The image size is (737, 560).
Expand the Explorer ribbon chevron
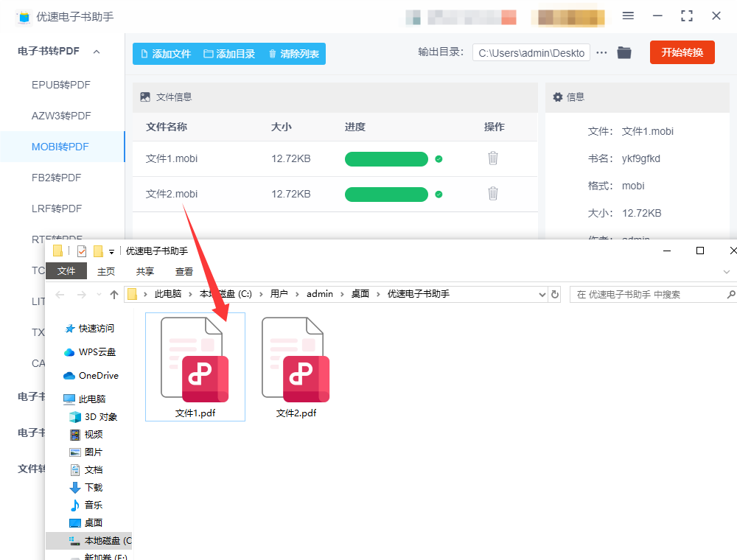click(x=727, y=272)
